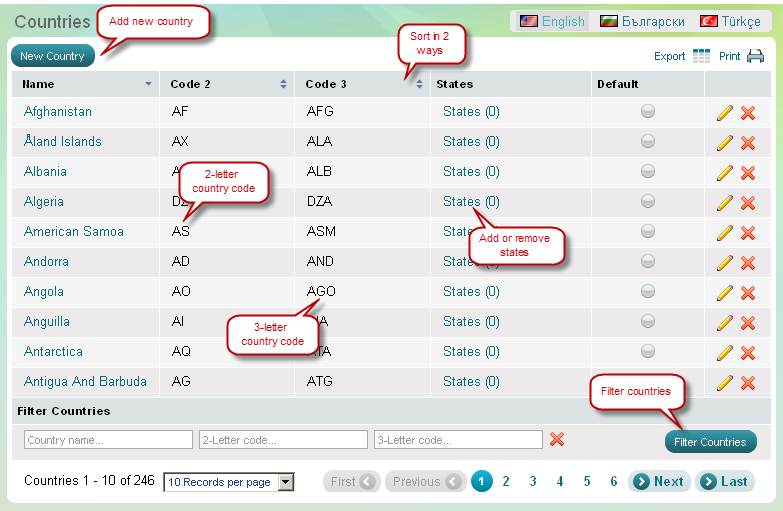Clear filters with the red X icon

pyautogui.click(x=557, y=439)
